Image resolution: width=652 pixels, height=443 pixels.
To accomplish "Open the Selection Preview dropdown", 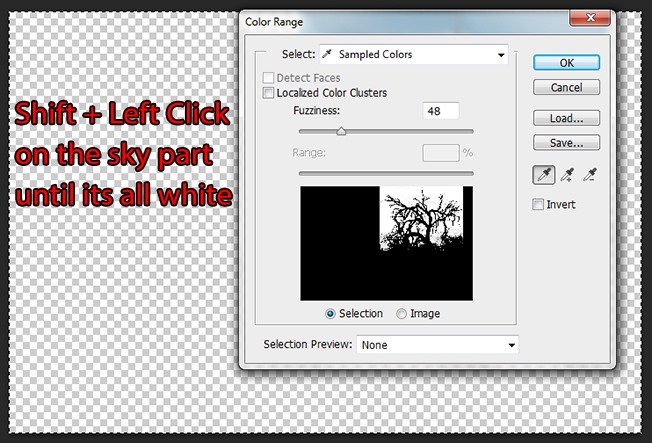I will (x=437, y=345).
